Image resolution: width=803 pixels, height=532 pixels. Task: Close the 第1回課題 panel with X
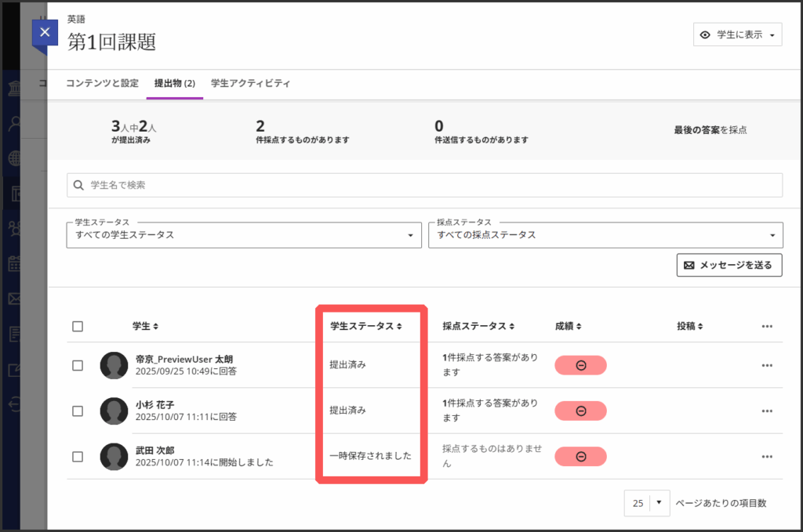click(45, 32)
